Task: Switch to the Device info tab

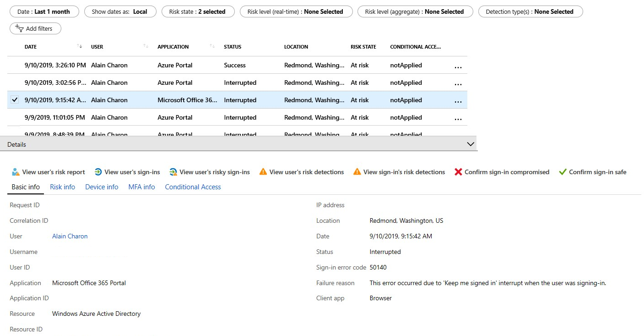Action: coord(102,187)
